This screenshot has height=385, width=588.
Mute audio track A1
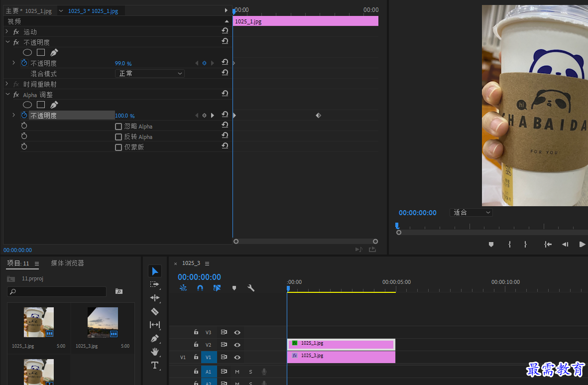click(237, 372)
